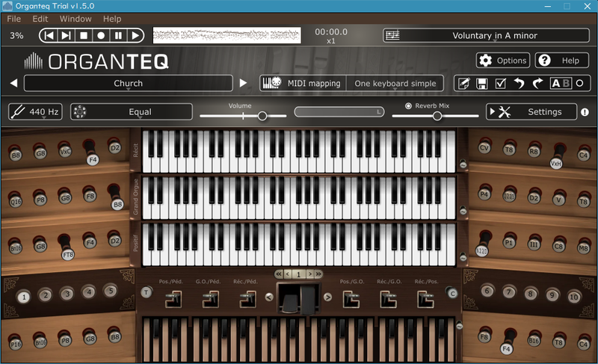Click the Grand Orgue tremulant knob
The height and width of the screenshot is (364, 598).
tap(463, 210)
